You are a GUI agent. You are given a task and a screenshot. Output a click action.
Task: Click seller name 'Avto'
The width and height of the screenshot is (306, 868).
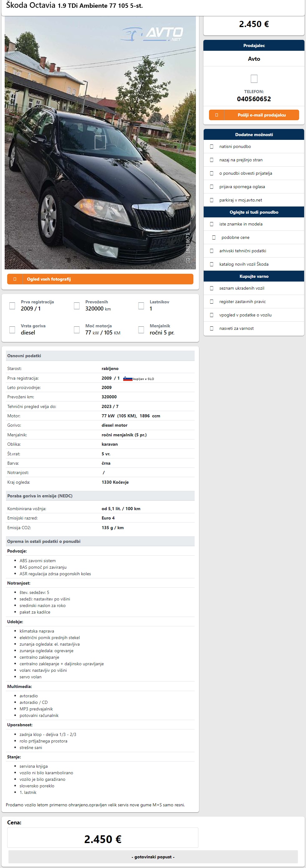pyautogui.click(x=254, y=59)
